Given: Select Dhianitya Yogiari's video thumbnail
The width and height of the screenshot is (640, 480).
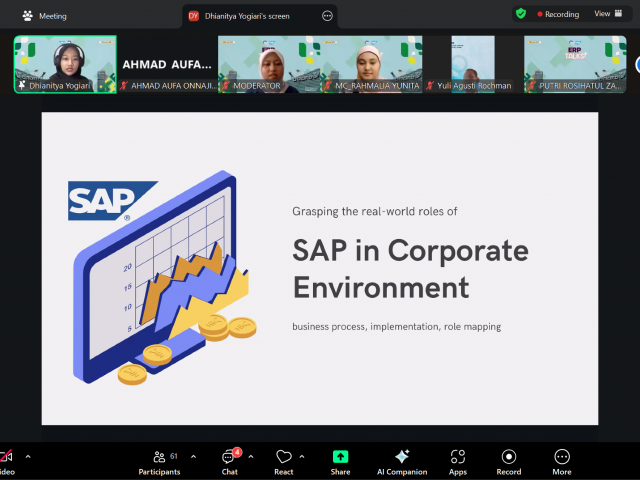Looking at the screenshot, I should pyautogui.click(x=65, y=64).
